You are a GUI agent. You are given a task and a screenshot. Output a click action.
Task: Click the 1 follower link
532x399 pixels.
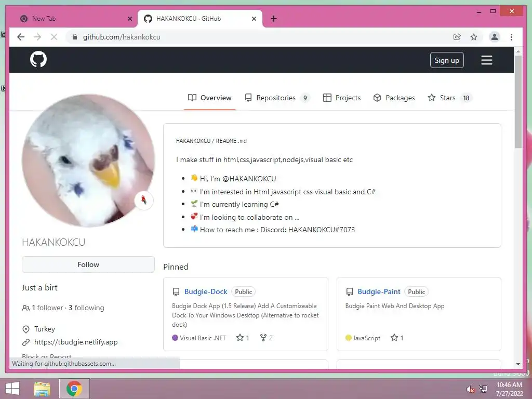tap(47, 308)
